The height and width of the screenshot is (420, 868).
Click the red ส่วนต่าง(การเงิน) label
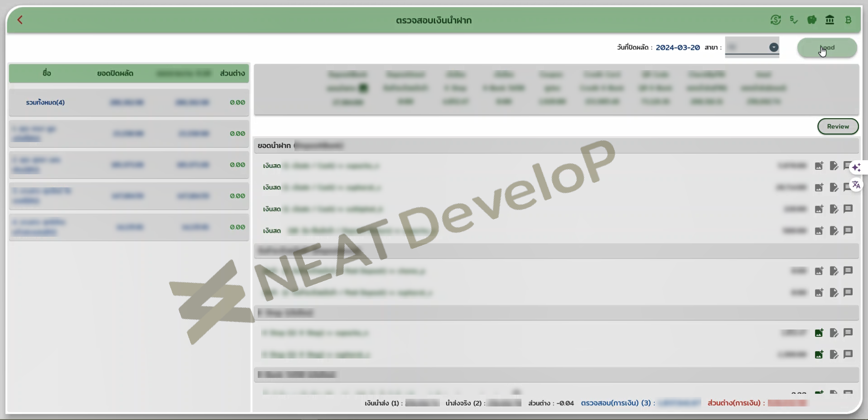pyautogui.click(x=736, y=403)
